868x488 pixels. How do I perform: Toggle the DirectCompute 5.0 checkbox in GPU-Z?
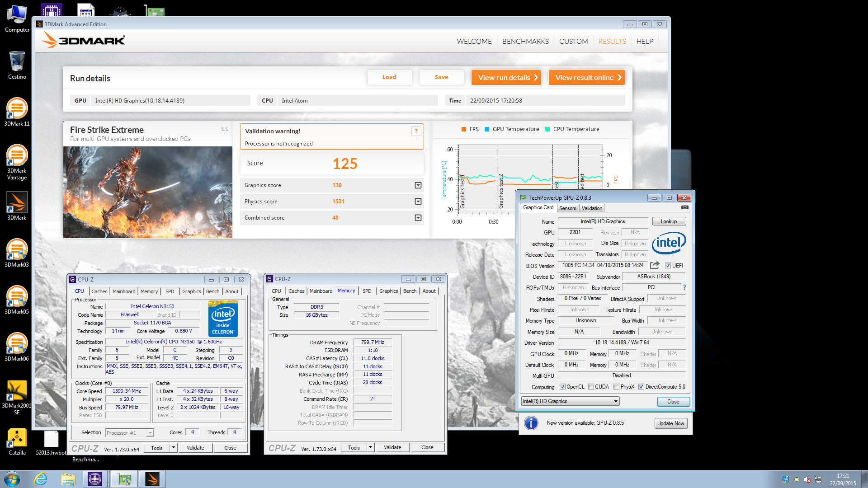coord(641,387)
